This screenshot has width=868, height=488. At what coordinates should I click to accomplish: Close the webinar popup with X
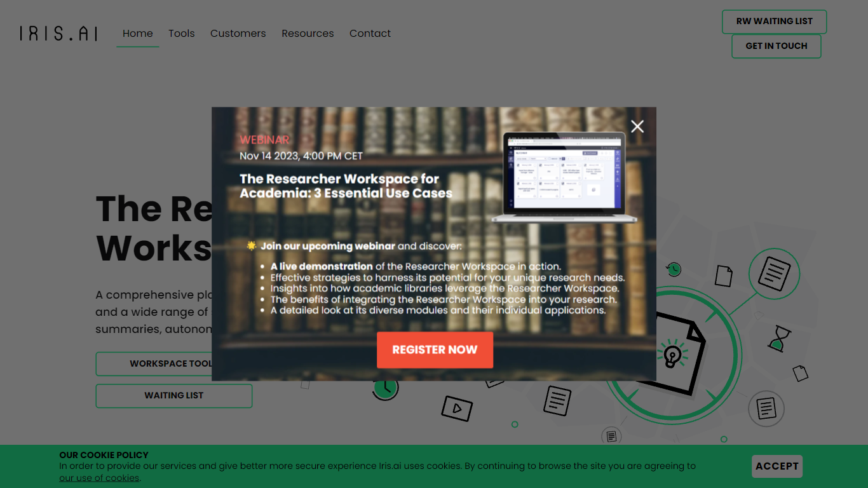(x=637, y=126)
